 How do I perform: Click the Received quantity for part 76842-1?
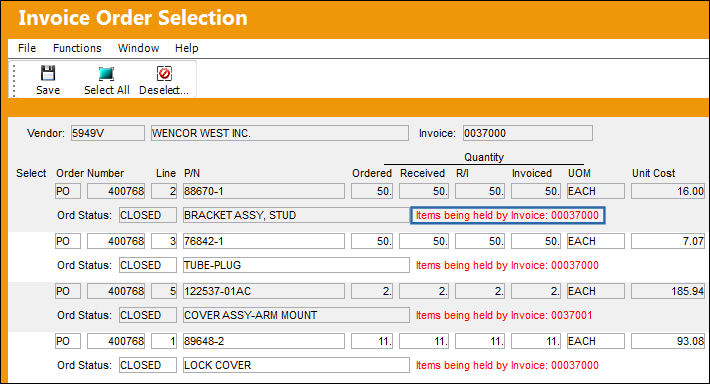click(x=424, y=241)
